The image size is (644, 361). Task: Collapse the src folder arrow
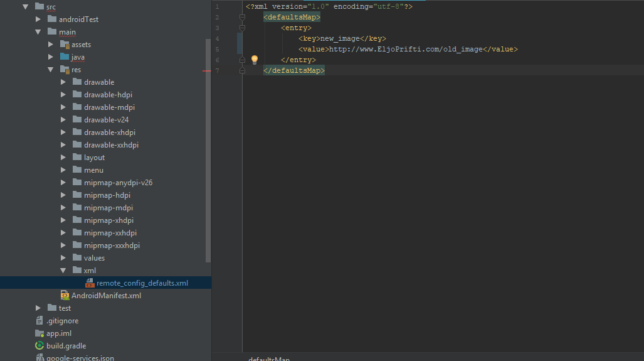point(26,6)
